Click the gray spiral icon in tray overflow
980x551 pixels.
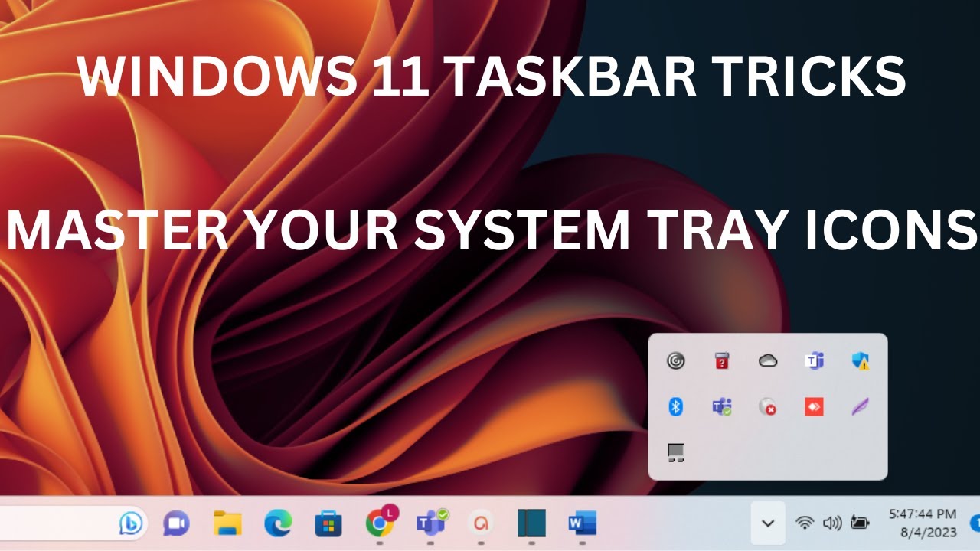click(x=675, y=360)
